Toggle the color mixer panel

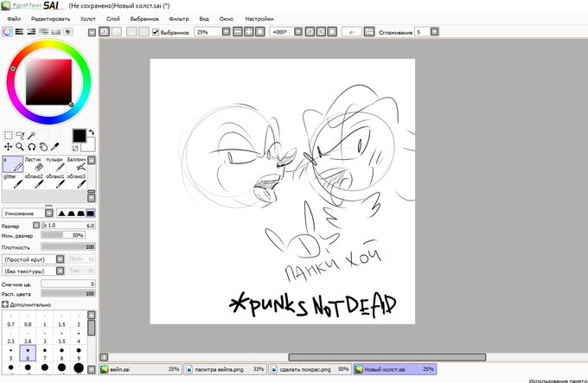click(x=43, y=31)
